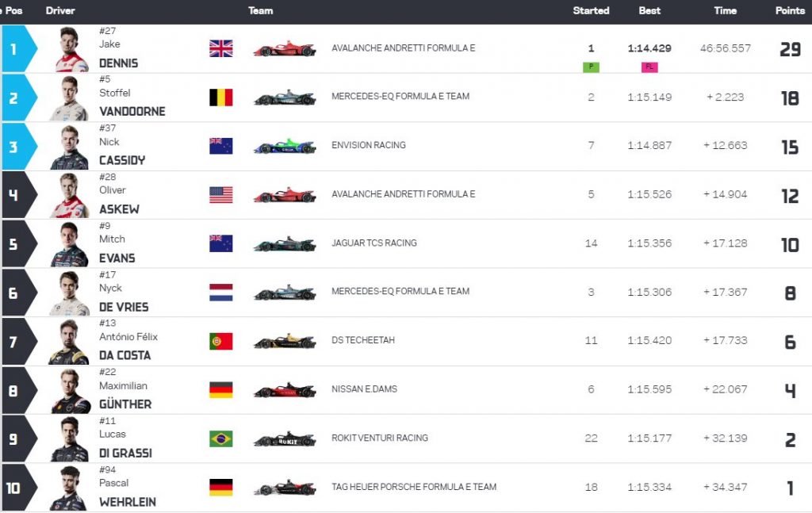Click the race time 46:56.557
The height and width of the screenshot is (513, 812).
(725, 48)
